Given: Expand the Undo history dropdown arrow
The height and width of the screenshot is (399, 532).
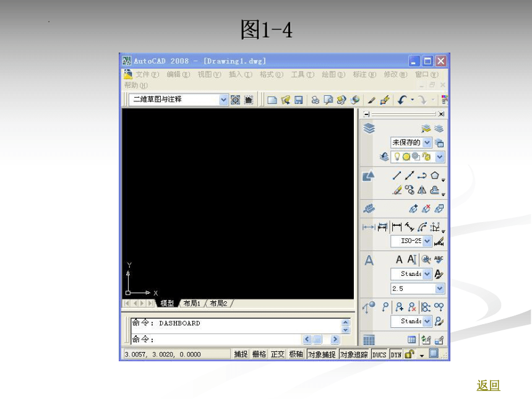Looking at the screenshot, I should [x=413, y=100].
